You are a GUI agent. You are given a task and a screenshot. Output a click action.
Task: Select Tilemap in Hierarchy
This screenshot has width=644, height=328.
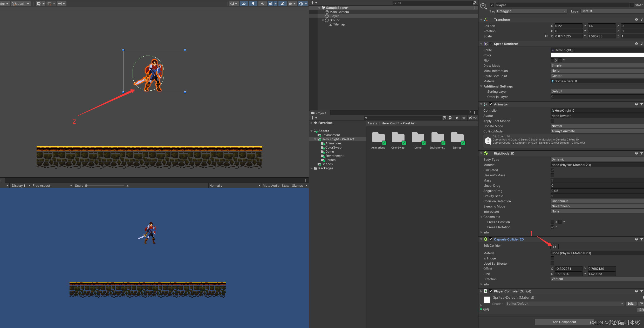tap(339, 24)
